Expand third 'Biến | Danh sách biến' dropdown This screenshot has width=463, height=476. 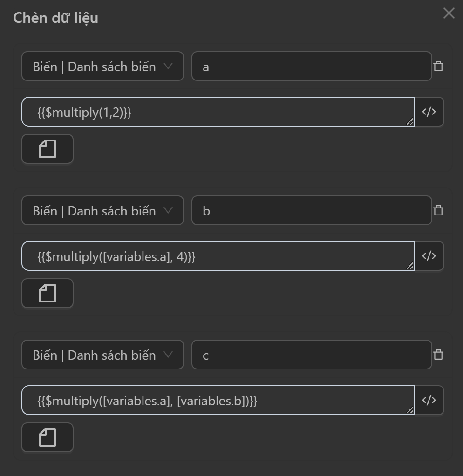tap(102, 355)
